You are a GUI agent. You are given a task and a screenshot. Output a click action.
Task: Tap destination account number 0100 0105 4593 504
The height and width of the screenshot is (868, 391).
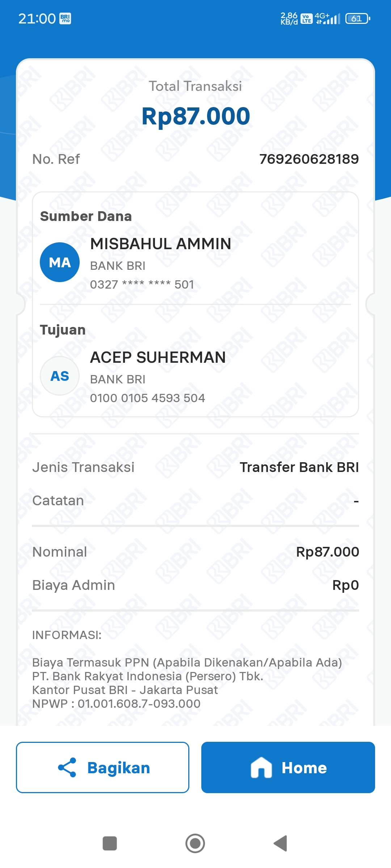[x=148, y=398]
